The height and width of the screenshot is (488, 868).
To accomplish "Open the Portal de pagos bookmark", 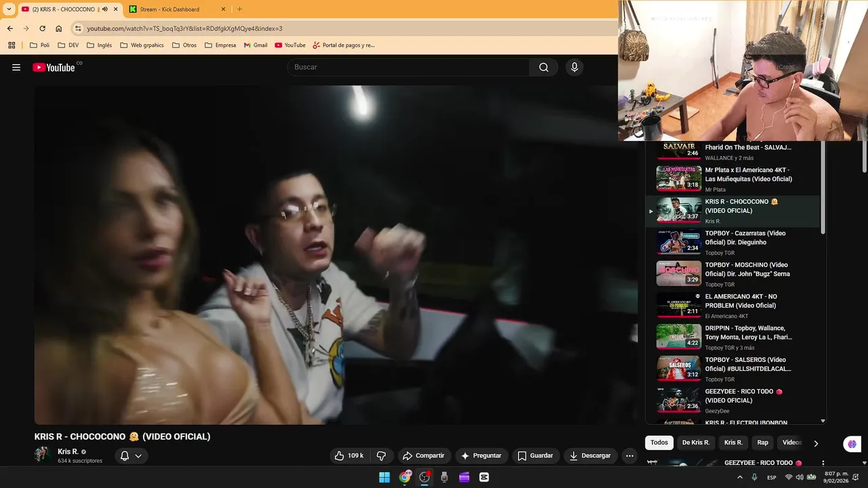I will [344, 45].
